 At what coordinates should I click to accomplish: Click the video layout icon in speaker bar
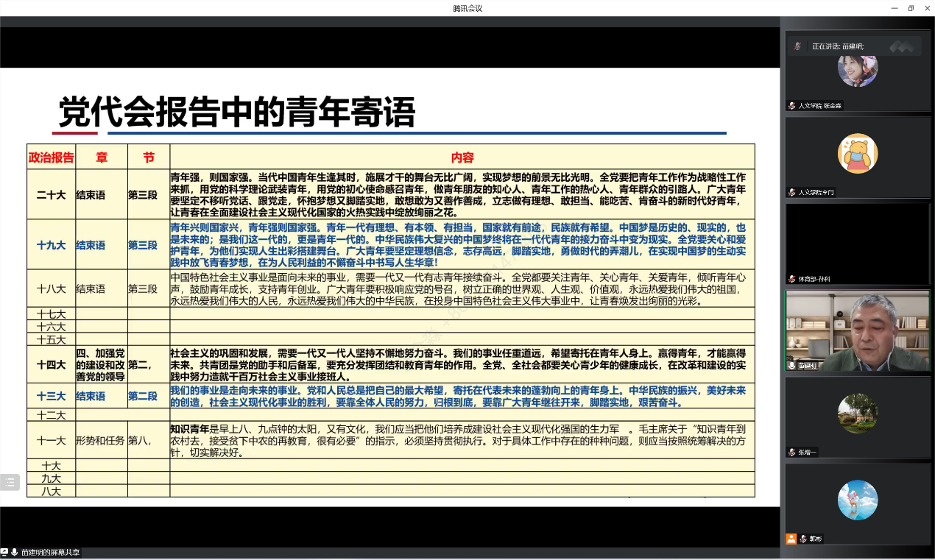(x=901, y=46)
